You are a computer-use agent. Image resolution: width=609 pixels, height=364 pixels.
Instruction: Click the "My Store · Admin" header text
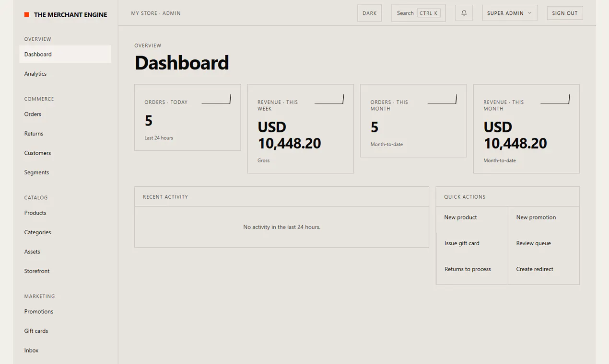(156, 13)
